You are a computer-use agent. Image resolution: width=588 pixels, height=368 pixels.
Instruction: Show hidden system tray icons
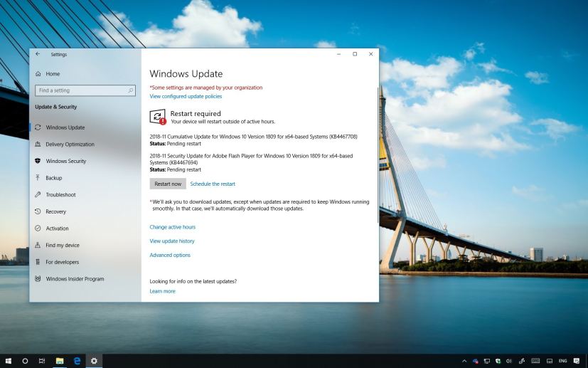point(464,362)
